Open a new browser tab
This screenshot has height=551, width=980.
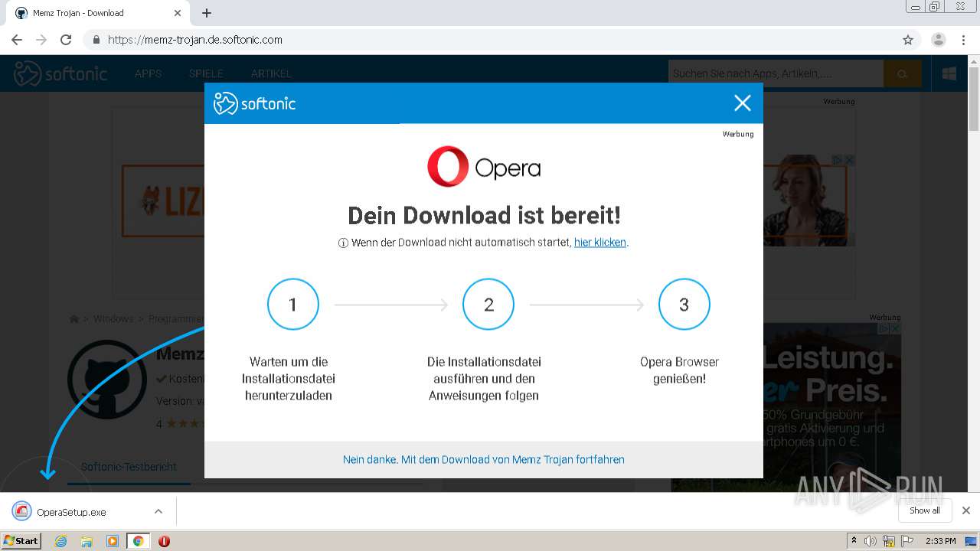click(207, 13)
